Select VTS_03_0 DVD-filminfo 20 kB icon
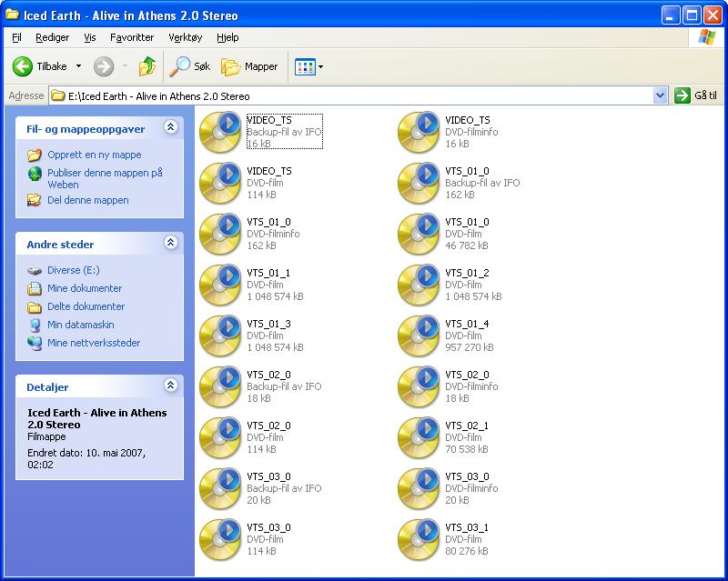 click(419, 488)
